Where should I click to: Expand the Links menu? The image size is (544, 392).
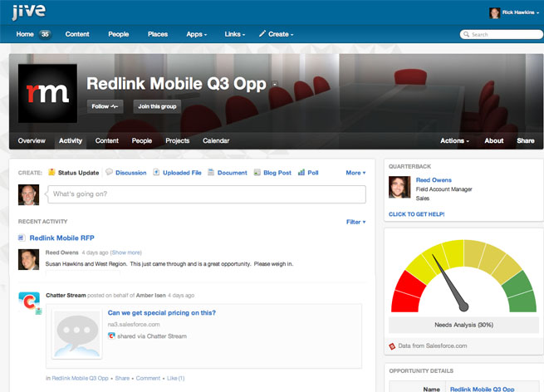[x=234, y=34]
